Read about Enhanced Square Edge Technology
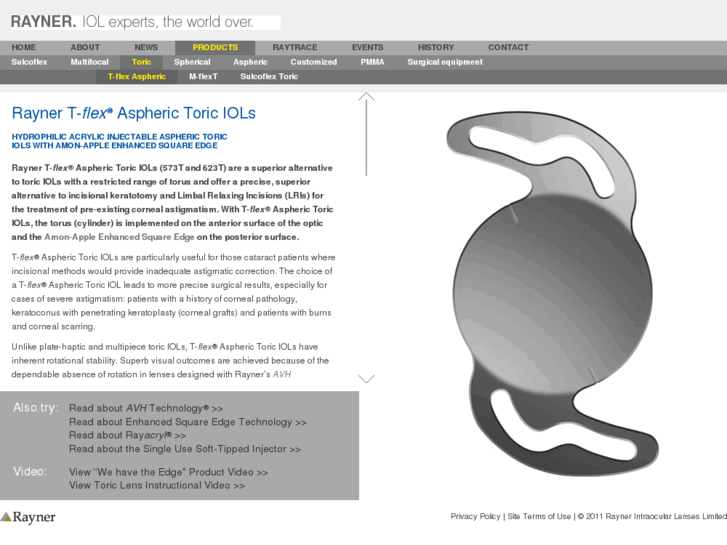Screen dimensions: 727x545 pyautogui.click(x=188, y=422)
